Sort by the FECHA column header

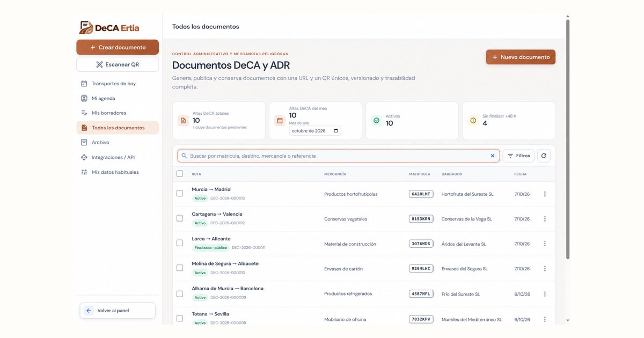pyautogui.click(x=521, y=174)
